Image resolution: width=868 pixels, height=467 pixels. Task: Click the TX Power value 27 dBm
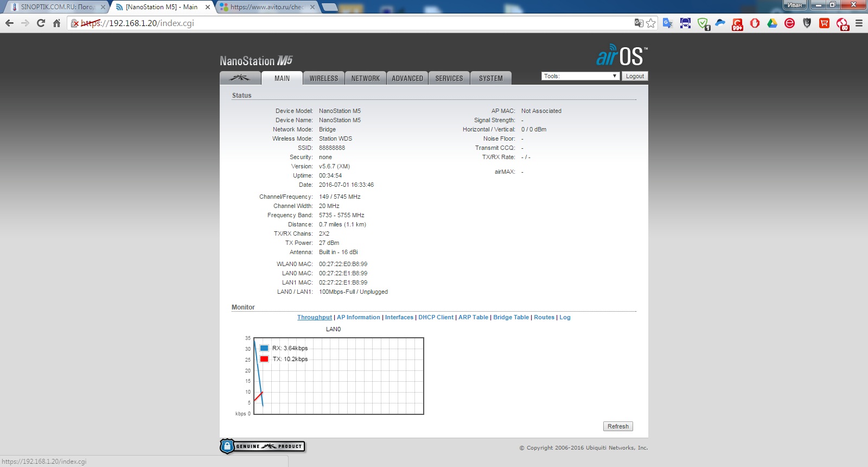(x=329, y=243)
